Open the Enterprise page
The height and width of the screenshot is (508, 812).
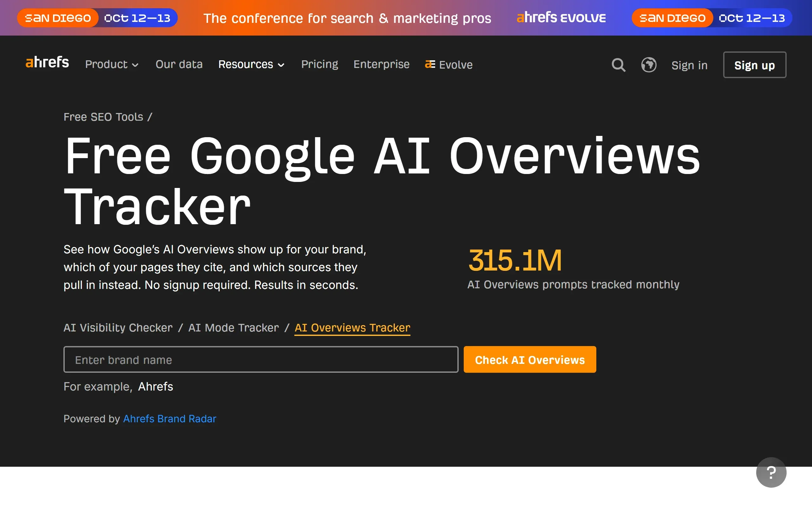(x=382, y=64)
